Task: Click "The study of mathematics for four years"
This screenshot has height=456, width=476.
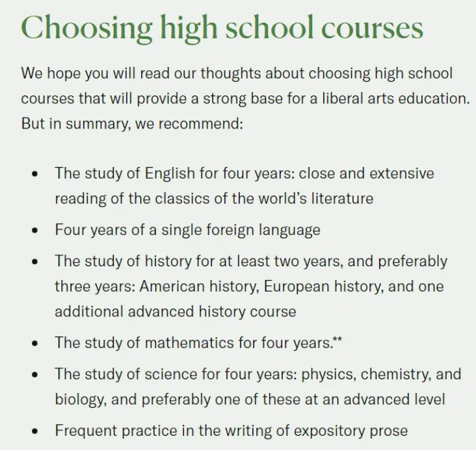Action: click(193, 343)
